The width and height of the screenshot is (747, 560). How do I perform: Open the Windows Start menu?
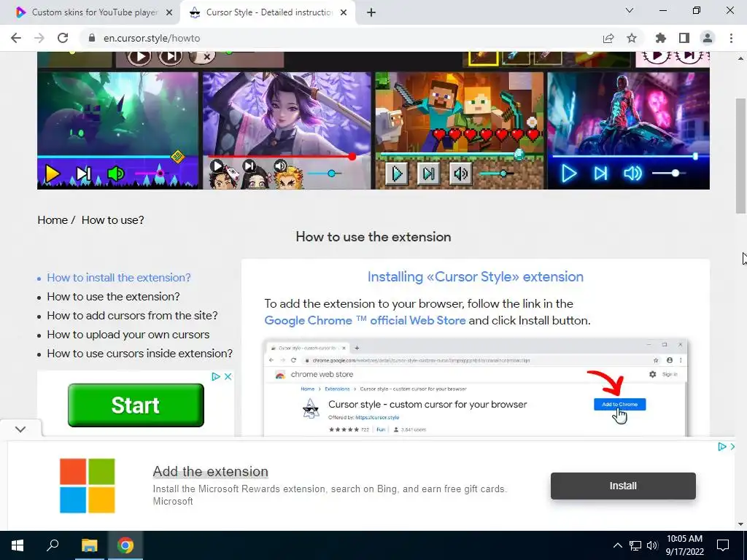pos(18,545)
